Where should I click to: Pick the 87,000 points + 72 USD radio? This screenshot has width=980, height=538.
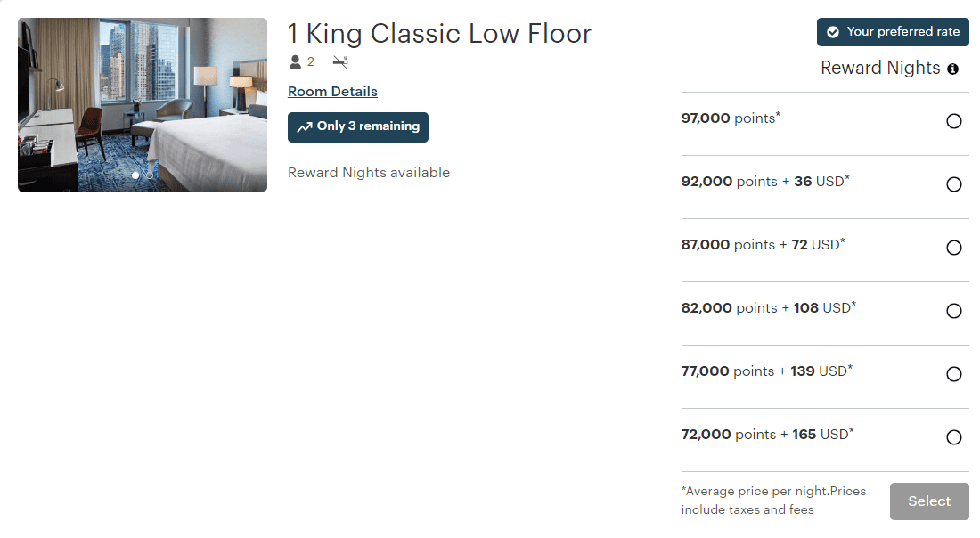point(954,248)
